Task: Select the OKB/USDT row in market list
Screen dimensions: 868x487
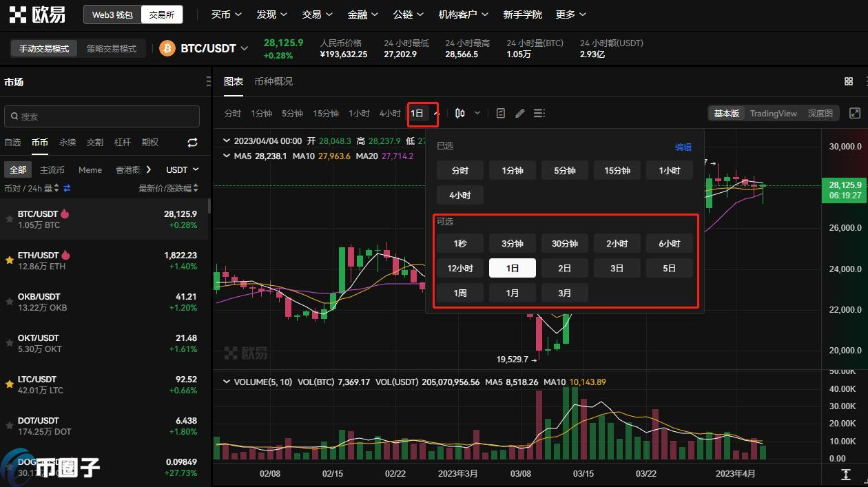Action: [x=105, y=302]
